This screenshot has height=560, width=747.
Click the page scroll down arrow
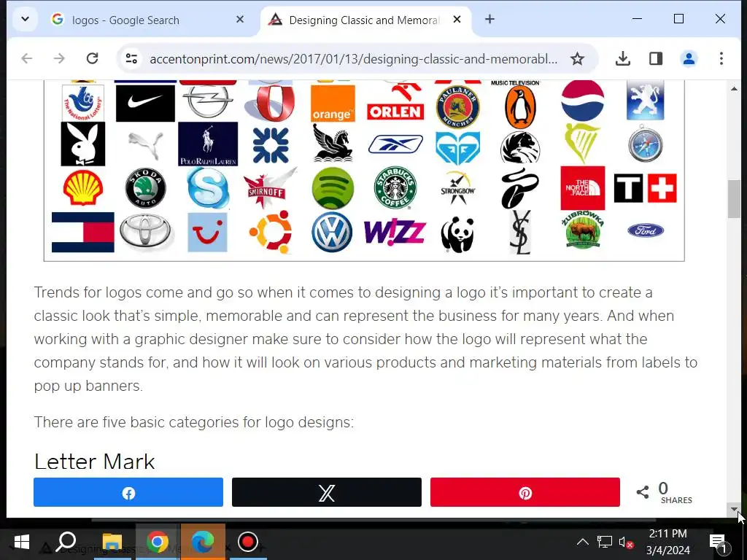[x=734, y=509]
